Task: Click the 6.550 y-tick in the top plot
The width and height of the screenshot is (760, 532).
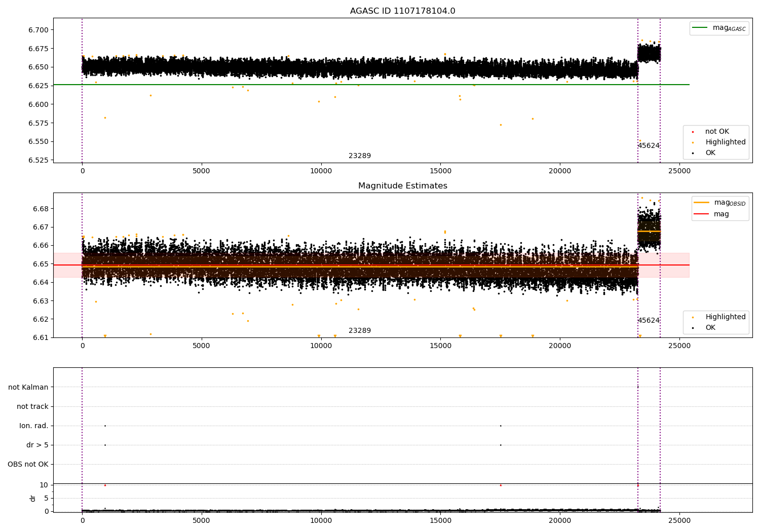Action: click(39, 141)
